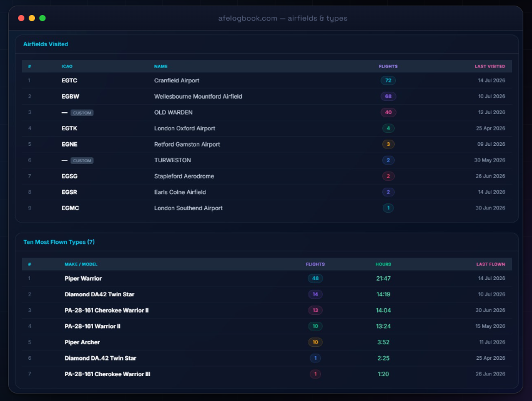Click the Airfields Visited section title
532x401 pixels.
[x=46, y=44]
